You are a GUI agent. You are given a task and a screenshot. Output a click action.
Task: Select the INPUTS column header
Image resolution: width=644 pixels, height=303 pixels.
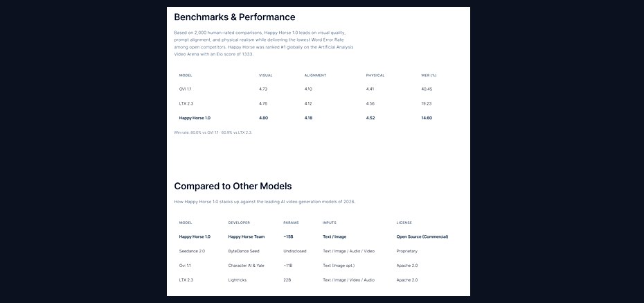point(330,223)
